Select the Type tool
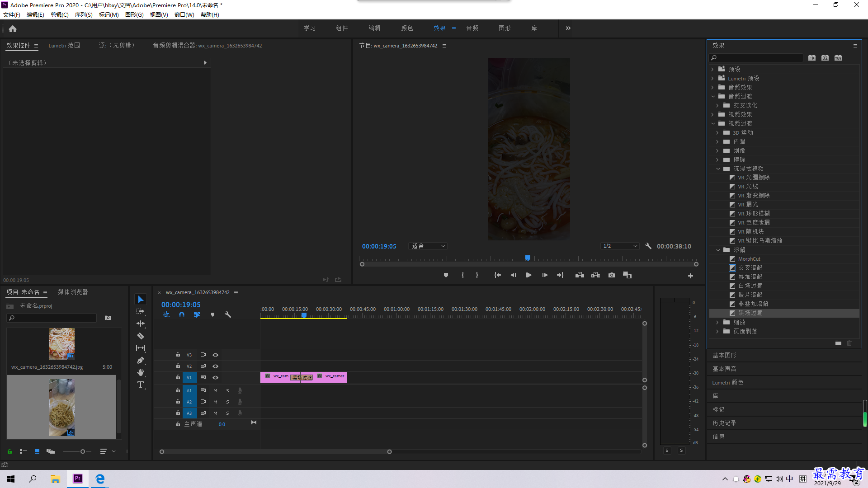This screenshot has height=488, width=868. 141,385
